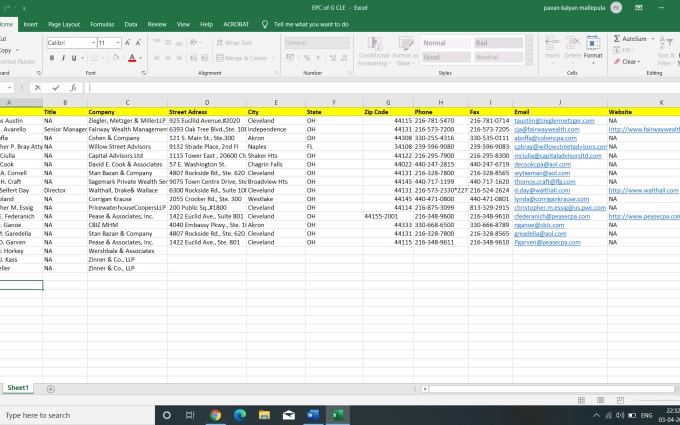Image resolution: width=680 pixels, height=425 pixels.
Task: Open Google Chrome from taskbar
Action: [x=215, y=415]
